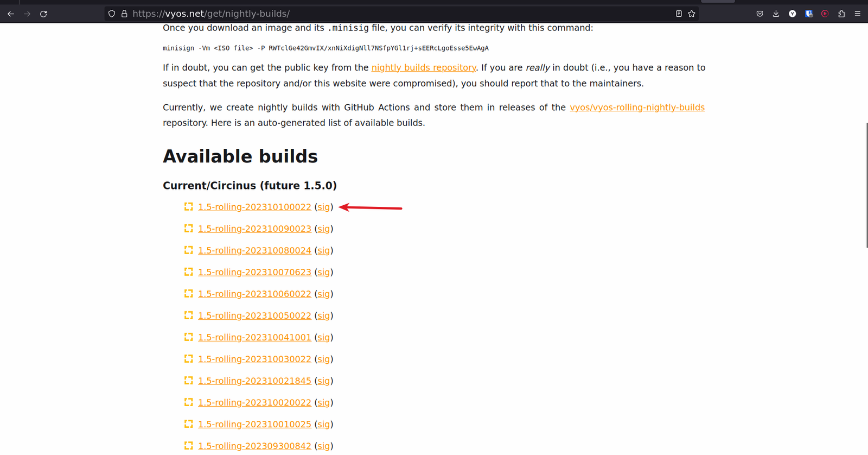The image size is (868, 455).
Task: Open the tracking protection shield icon
Action: point(112,14)
